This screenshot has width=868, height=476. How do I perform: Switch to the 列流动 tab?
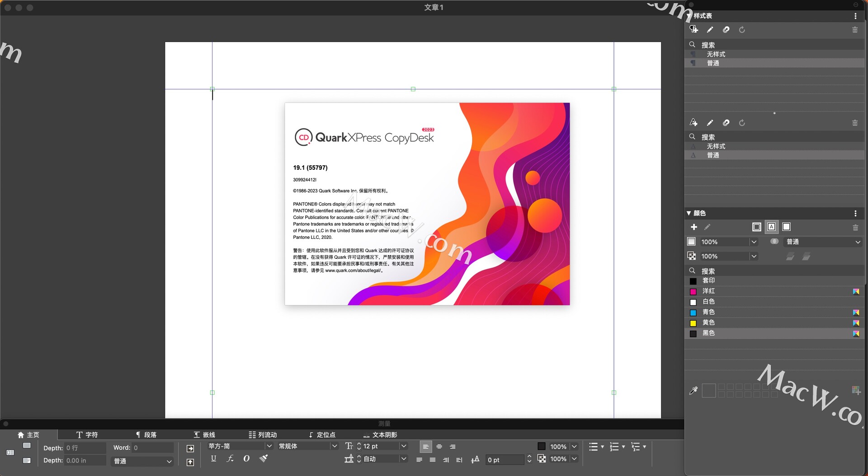click(x=263, y=435)
